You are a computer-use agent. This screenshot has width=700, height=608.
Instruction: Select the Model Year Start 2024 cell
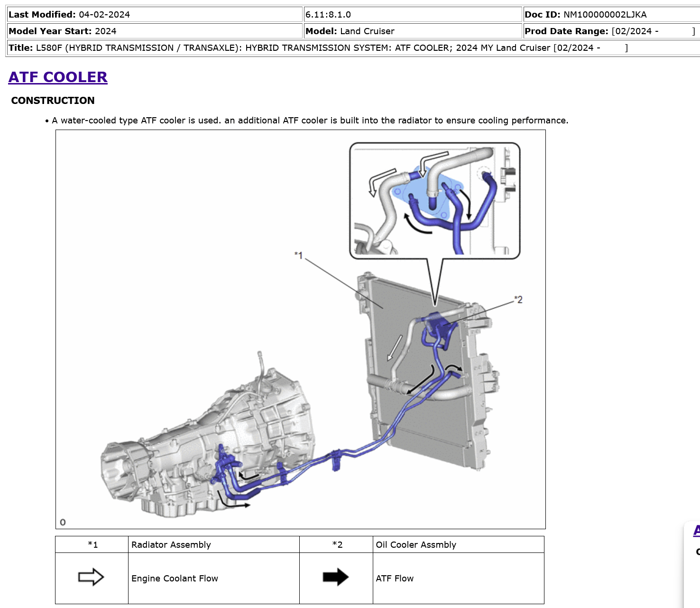tap(155, 31)
